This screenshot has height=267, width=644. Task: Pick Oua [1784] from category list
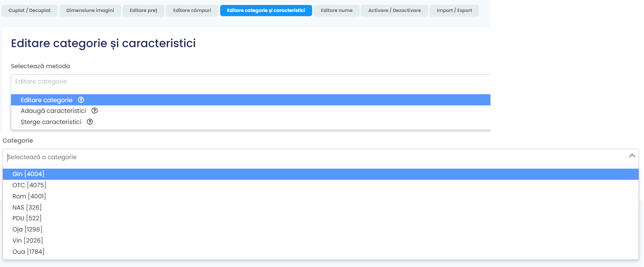pos(321,252)
